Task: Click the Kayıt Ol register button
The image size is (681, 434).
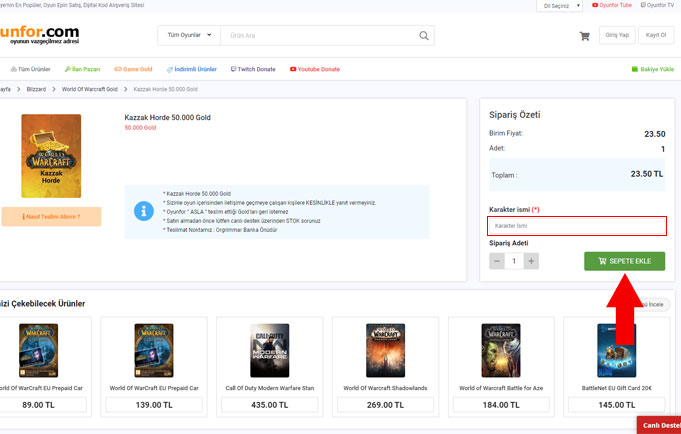Action: 656,36
